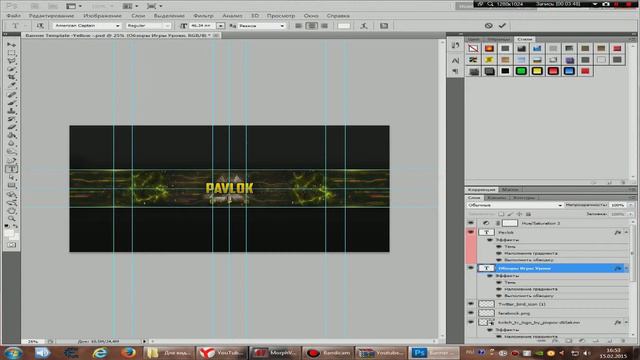Open the Arrange Documents dropdown

(x=131, y=6)
